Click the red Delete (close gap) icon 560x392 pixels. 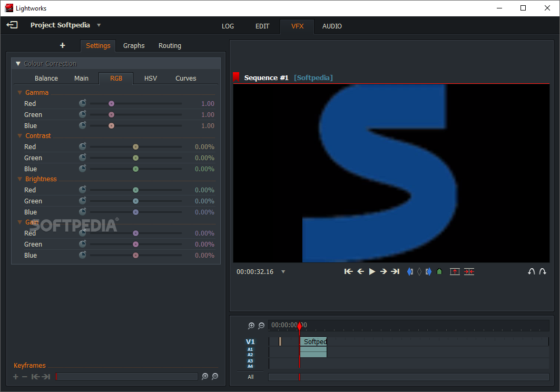(x=469, y=271)
